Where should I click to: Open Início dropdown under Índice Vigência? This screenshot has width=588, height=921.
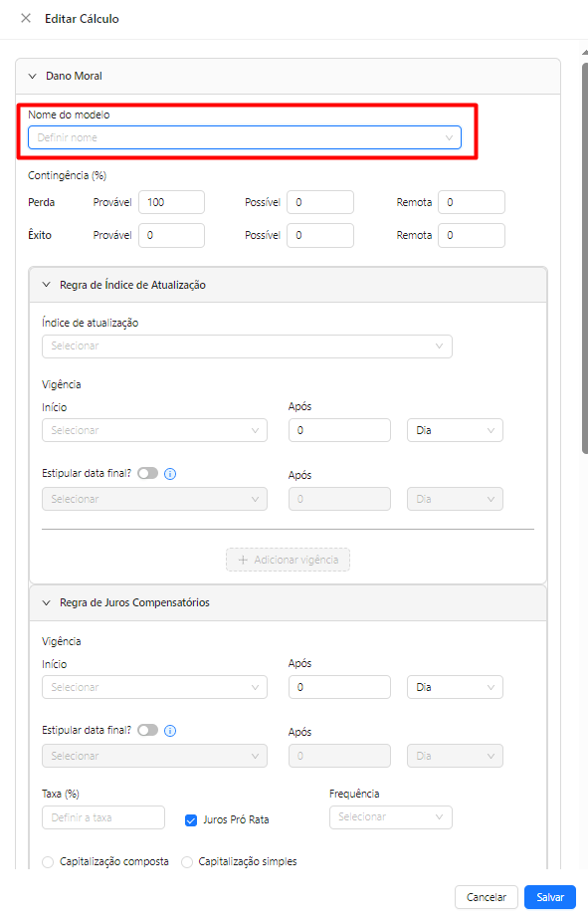point(154,430)
